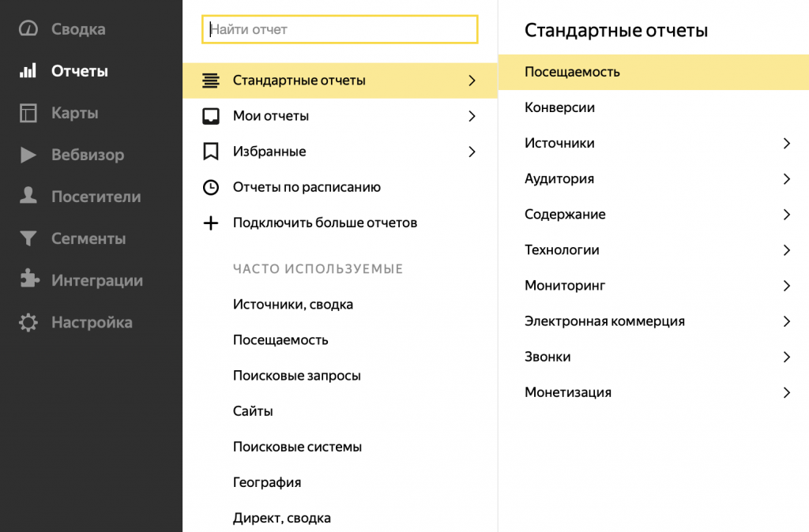
Task: Click the Избранные bookmark icon
Action: point(210,152)
